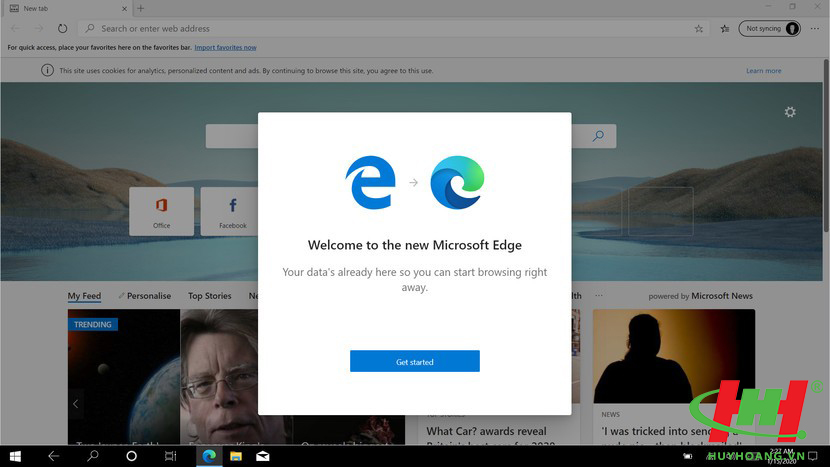The height and width of the screenshot is (467, 830).
Task: Select the My Feed tab
Action: tap(84, 296)
